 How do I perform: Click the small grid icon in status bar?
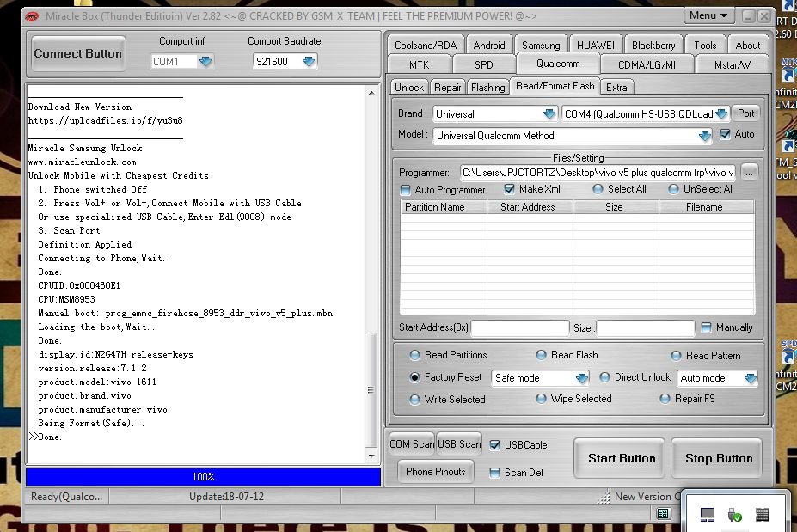click(663, 513)
